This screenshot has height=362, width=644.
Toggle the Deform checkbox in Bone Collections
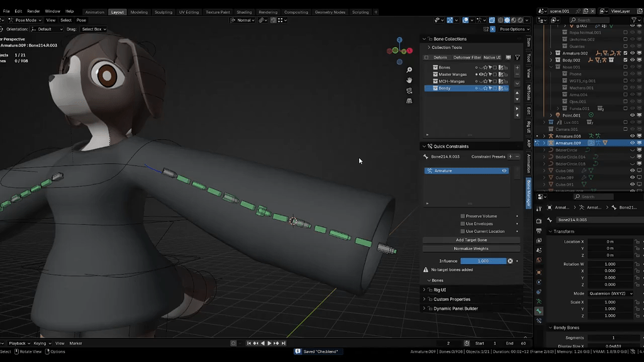[x=426, y=57]
